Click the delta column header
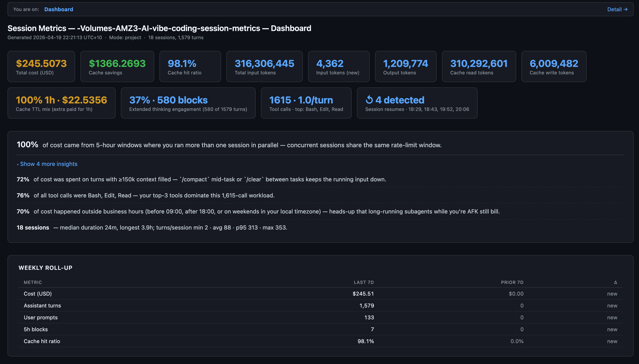639x364 pixels. 615,282
